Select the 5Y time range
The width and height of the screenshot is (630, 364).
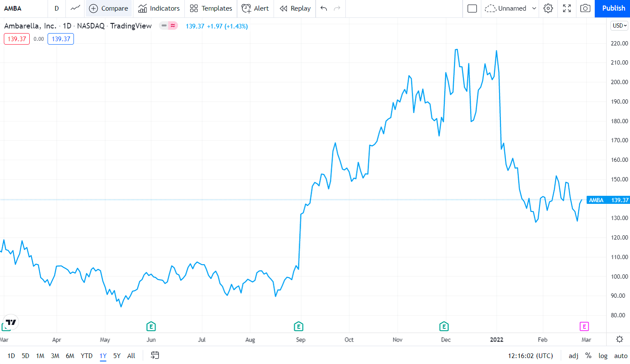tap(117, 356)
